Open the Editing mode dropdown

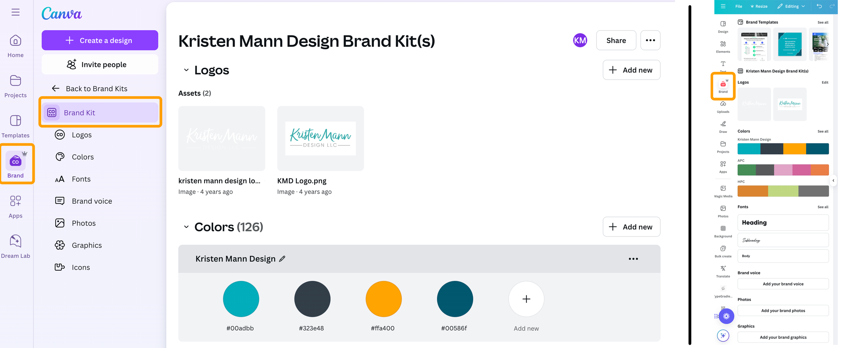[x=791, y=6]
